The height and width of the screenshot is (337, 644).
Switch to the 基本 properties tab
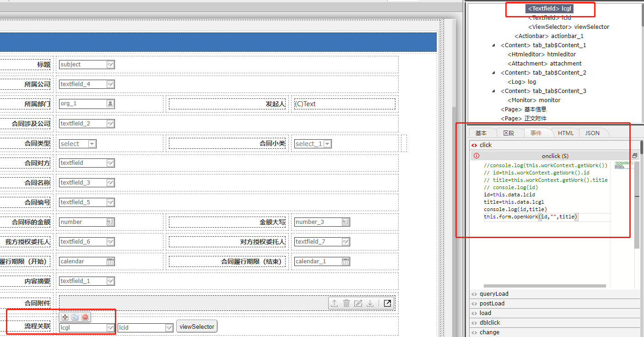click(481, 133)
